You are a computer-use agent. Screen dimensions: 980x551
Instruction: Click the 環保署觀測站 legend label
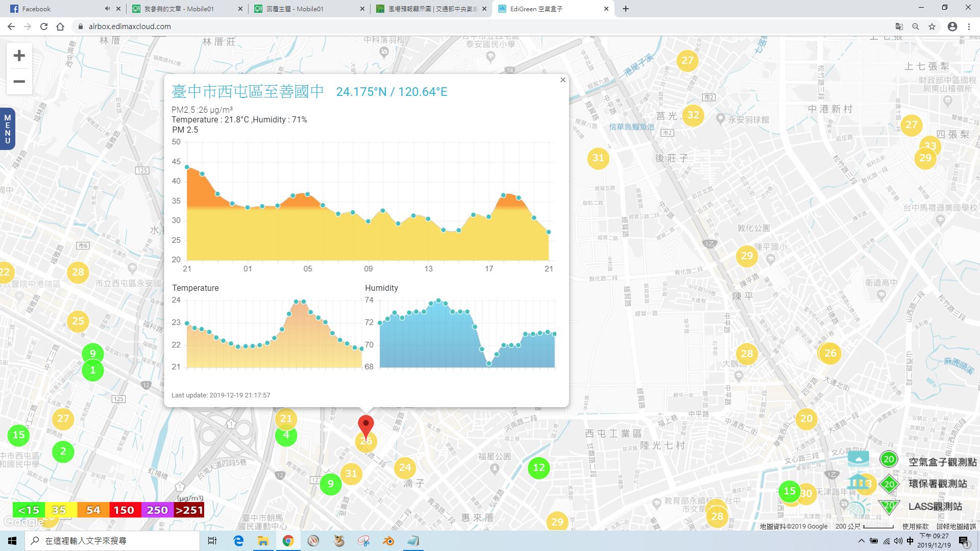click(938, 484)
